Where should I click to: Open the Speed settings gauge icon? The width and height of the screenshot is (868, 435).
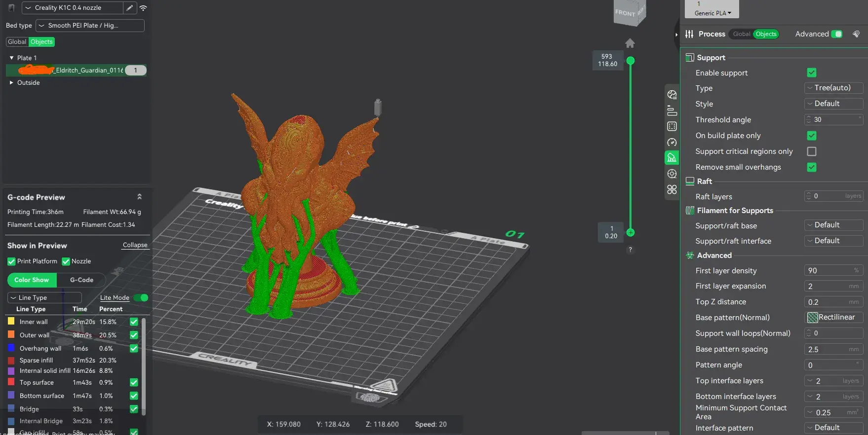coord(671,142)
